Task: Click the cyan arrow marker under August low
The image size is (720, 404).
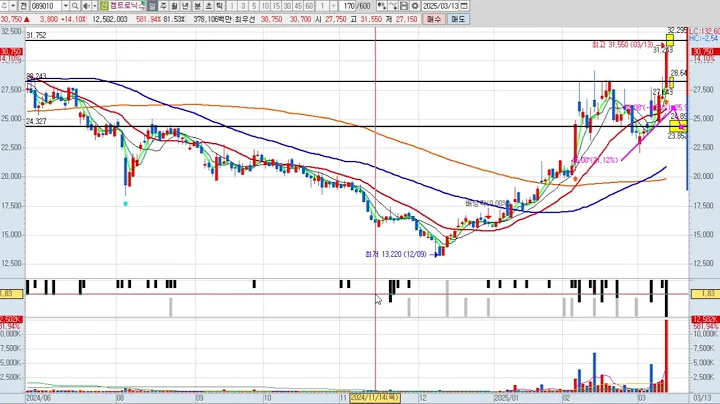Action: (126, 203)
